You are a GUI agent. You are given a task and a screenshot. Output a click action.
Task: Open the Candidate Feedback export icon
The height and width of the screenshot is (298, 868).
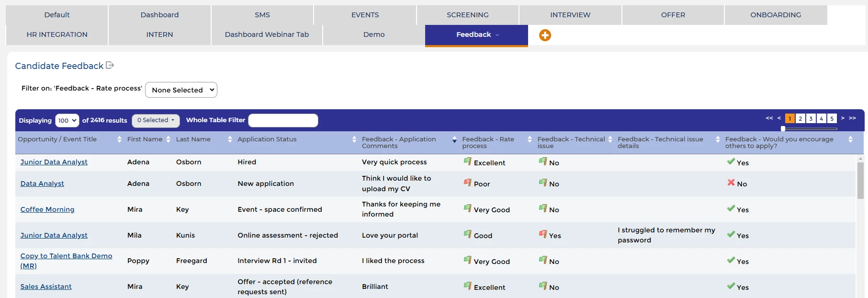point(110,65)
